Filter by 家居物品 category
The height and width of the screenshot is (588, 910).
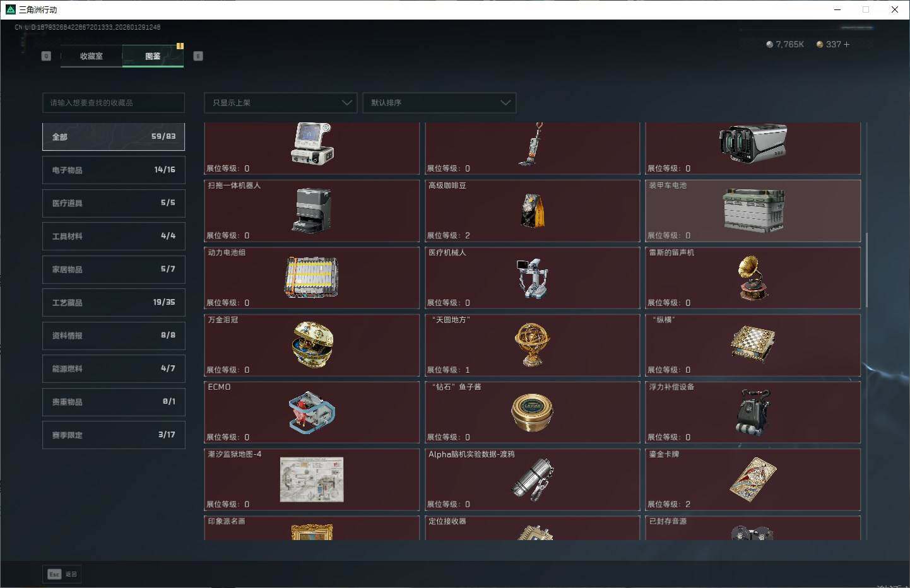(114, 269)
